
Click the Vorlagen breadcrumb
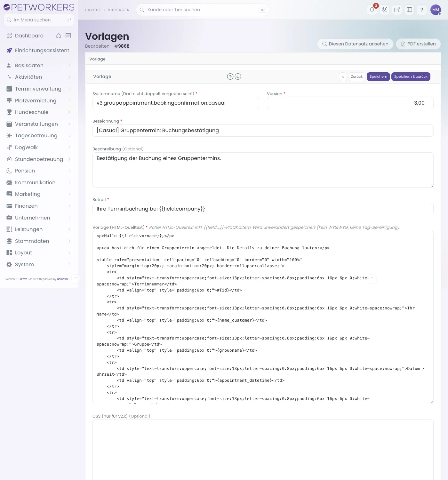[119, 10]
